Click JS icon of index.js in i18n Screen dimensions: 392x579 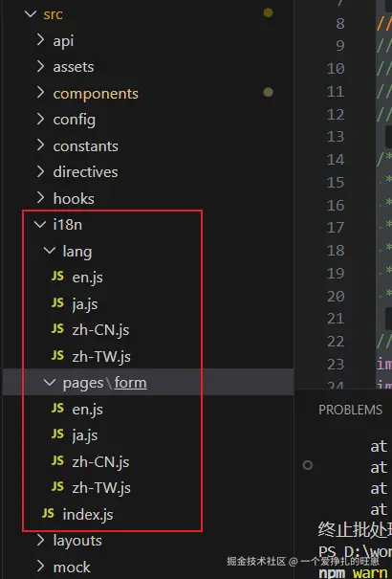point(48,514)
